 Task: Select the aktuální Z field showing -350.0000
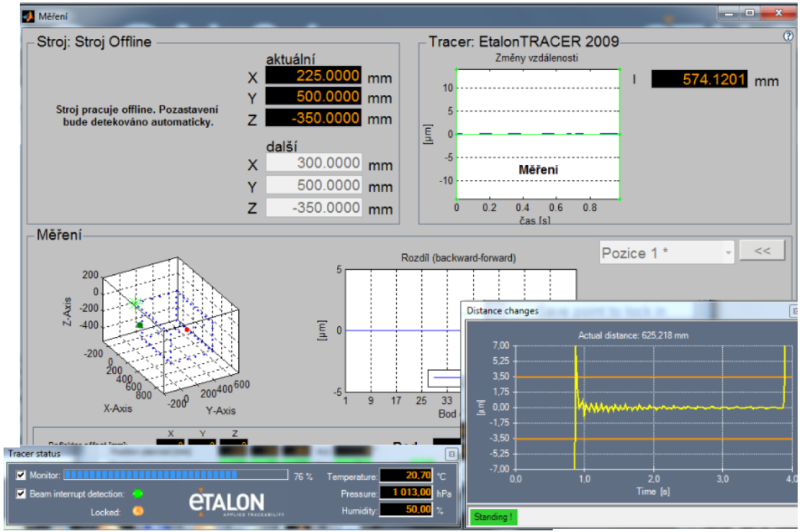(313, 118)
